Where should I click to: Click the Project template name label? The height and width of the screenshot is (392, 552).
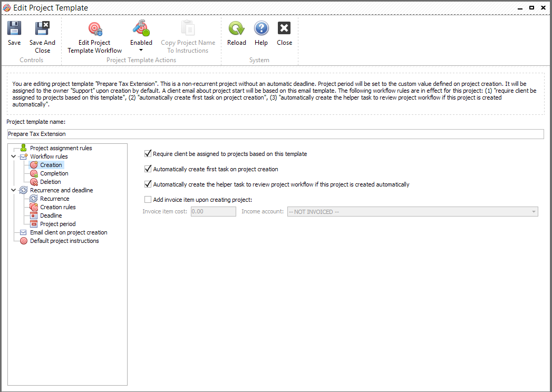(36, 122)
